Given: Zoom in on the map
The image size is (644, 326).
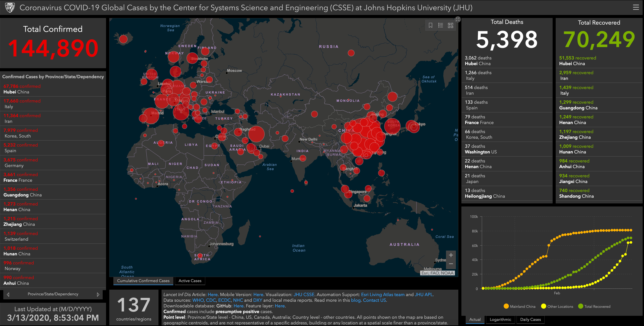Looking at the screenshot, I should point(451,255).
